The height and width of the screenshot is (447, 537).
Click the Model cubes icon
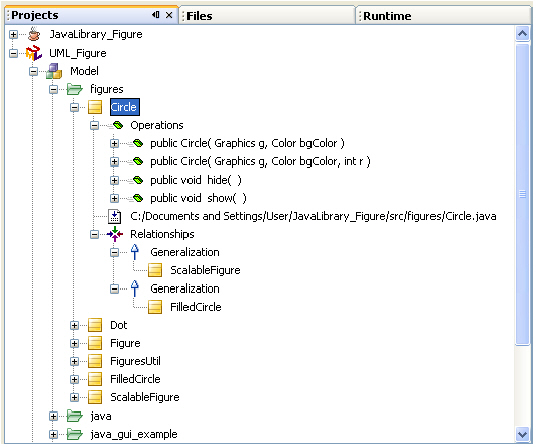pyautogui.click(x=54, y=71)
